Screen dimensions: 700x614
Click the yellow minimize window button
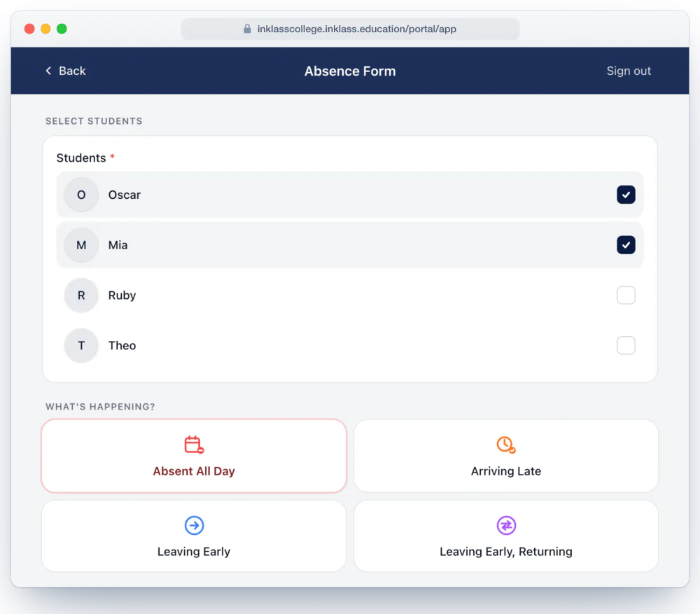(45, 29)
